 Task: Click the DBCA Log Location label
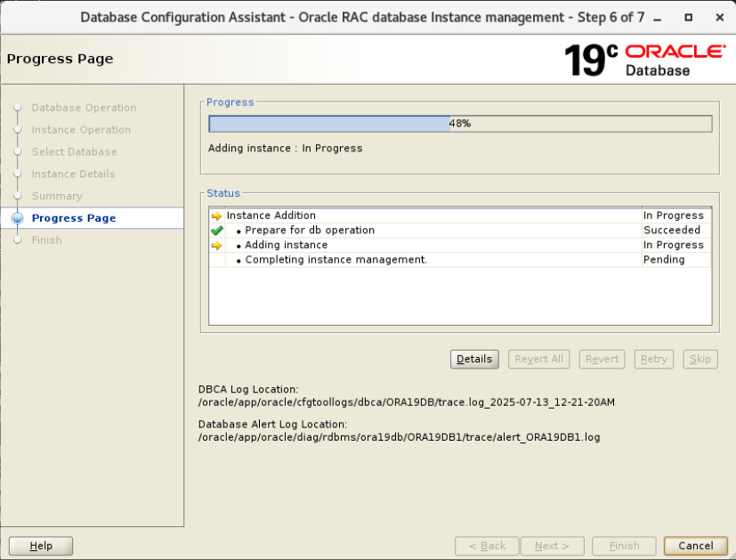tap(248, 390)
